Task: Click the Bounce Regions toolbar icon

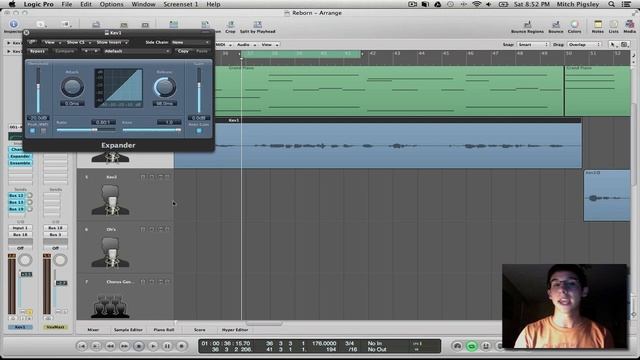Action: [x=527, y=24]
